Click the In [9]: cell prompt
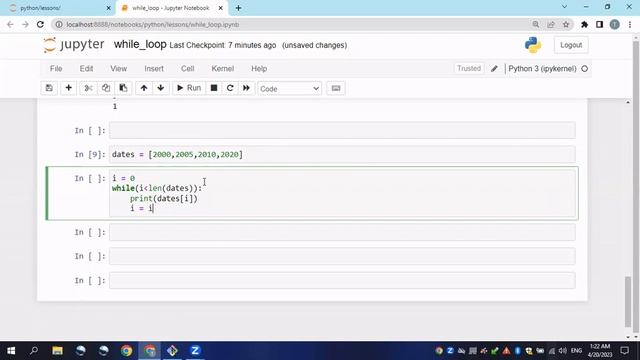The image size is (640, 360). (90, 154)
